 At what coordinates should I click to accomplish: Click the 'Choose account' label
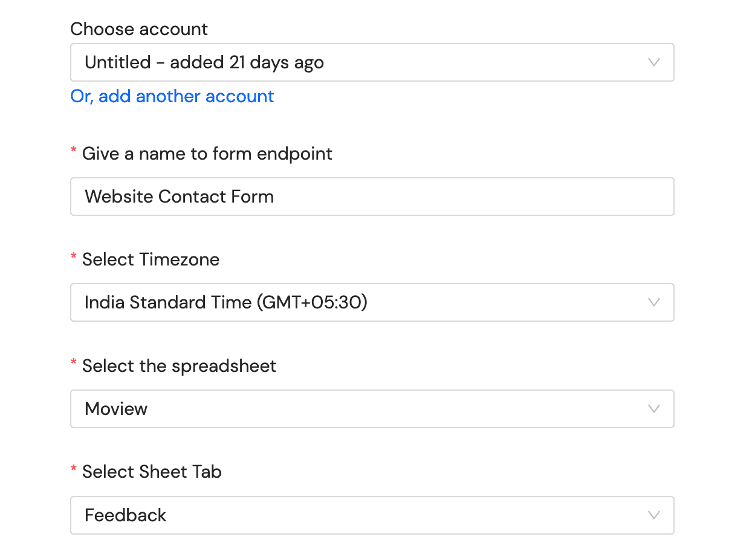pos(139,29)
